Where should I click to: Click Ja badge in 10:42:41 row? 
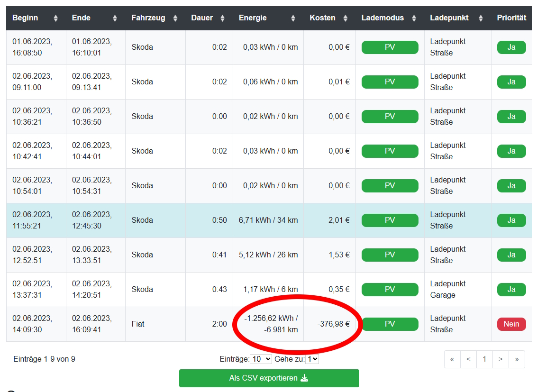(x=511, y=151)
